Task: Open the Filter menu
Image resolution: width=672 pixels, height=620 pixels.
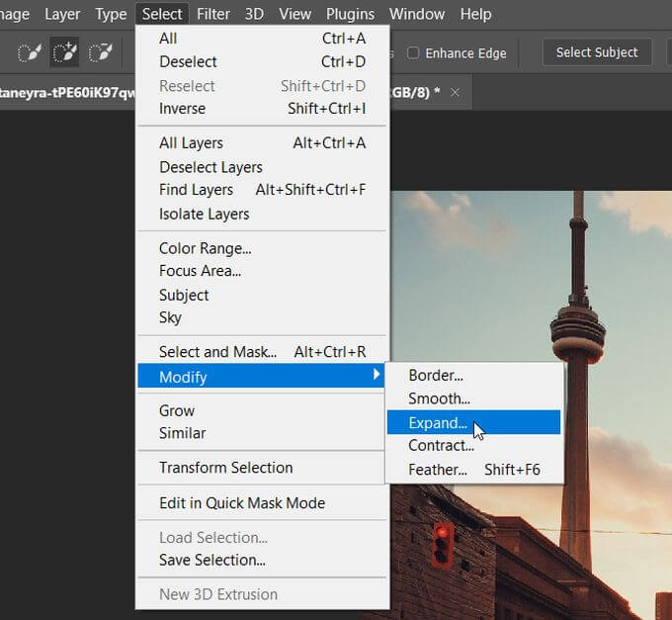Action: [x=212, y=14]
